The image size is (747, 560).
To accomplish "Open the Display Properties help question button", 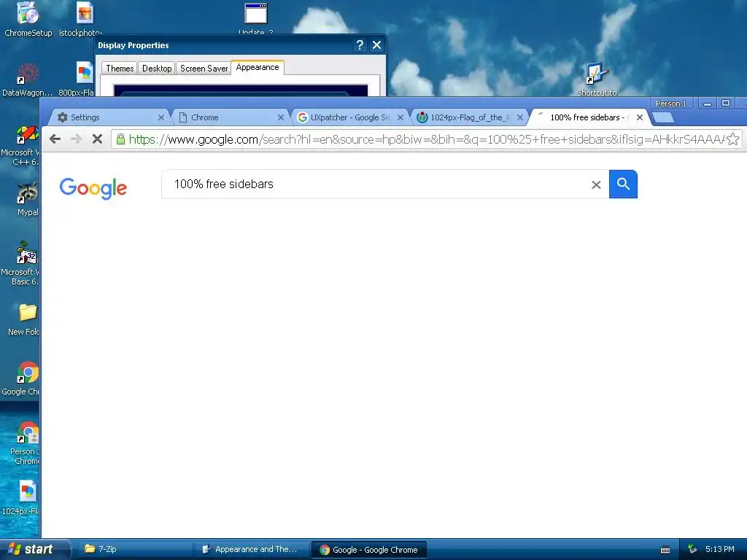I will 360,45.
